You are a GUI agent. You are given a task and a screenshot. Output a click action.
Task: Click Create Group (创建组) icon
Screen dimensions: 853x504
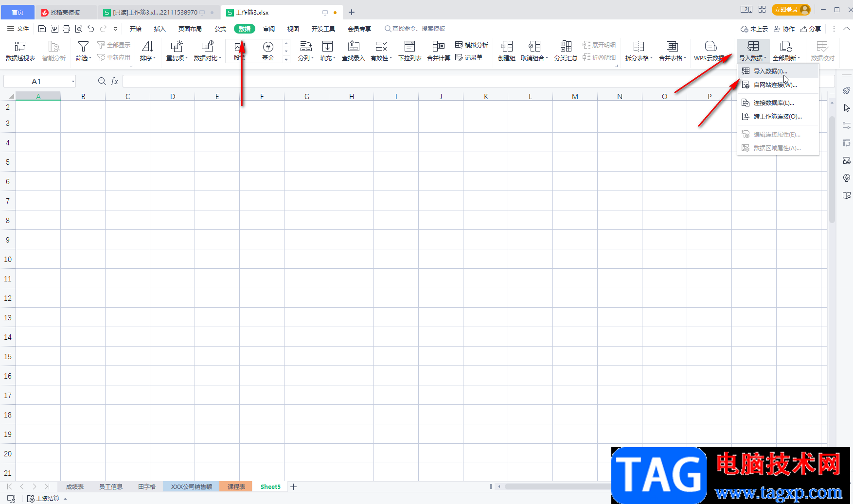pos(507,47)
